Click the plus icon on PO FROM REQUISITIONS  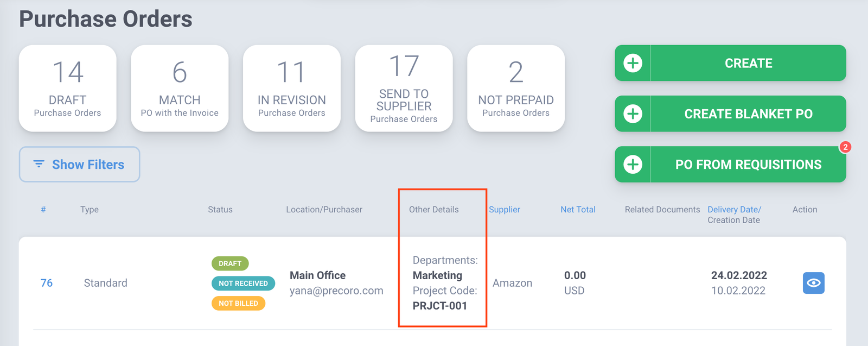pos(633,164)
